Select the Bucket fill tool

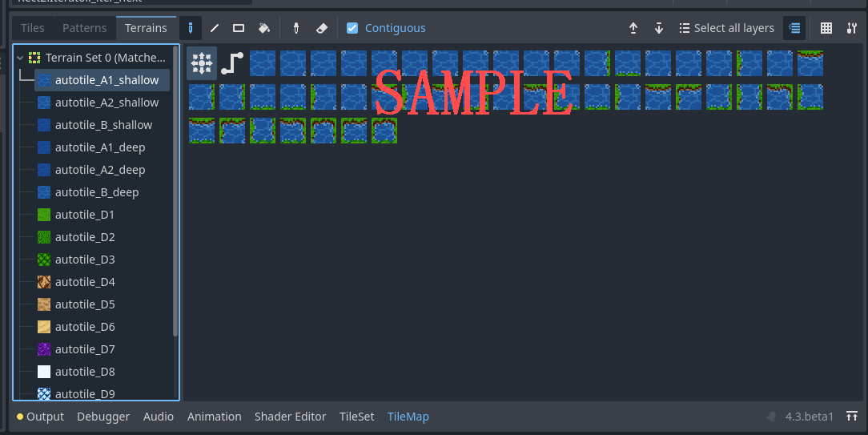click(x=264, y=28)
